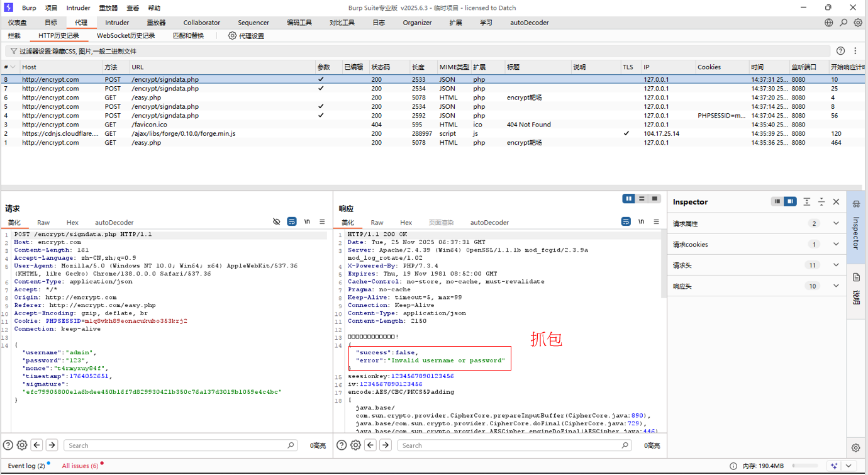The image size is (868, 475).
Task: Toggle \n newline display in response panel
Action: click(x=642, y=221)
